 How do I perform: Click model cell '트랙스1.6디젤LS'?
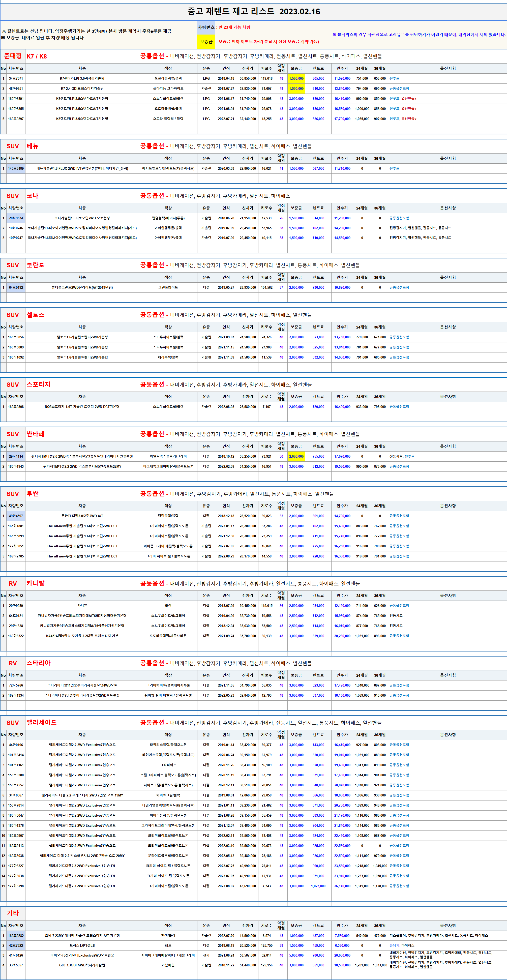click(x=82, y=945)
